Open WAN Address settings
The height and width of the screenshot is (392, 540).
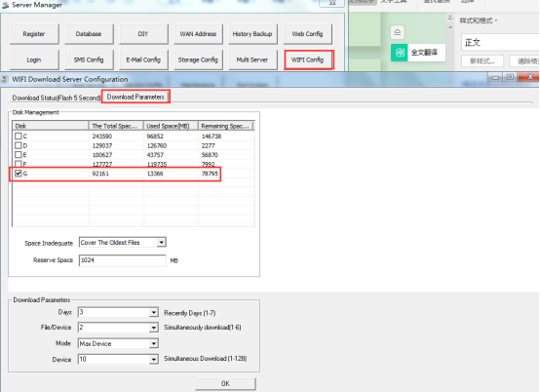coord(198,34)
